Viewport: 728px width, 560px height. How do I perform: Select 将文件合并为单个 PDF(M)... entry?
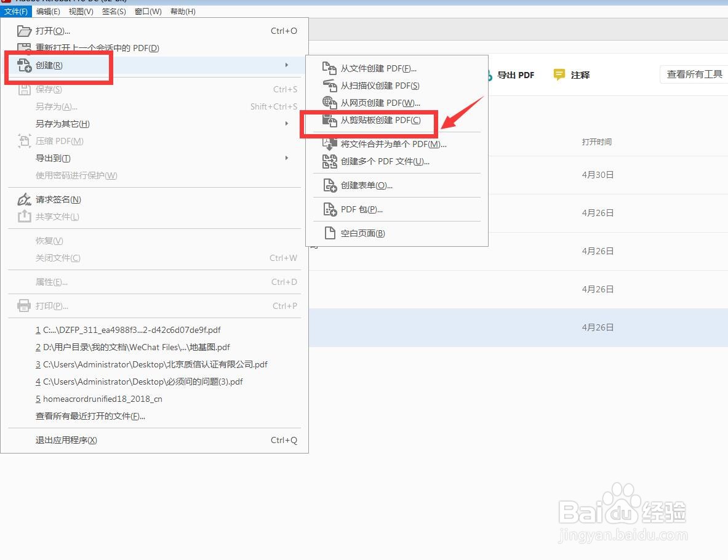point(397,144)
